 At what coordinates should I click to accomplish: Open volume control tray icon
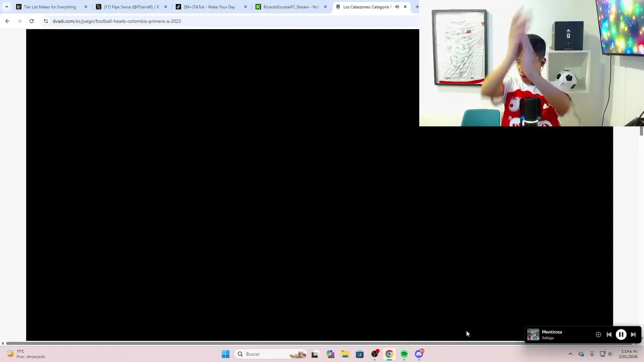point(610,354)
